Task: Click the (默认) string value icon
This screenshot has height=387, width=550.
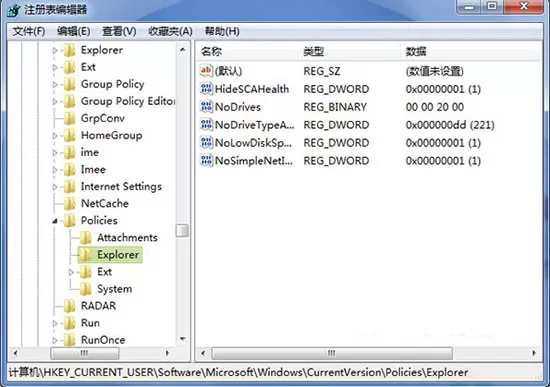Action: (x=206, y=71)
